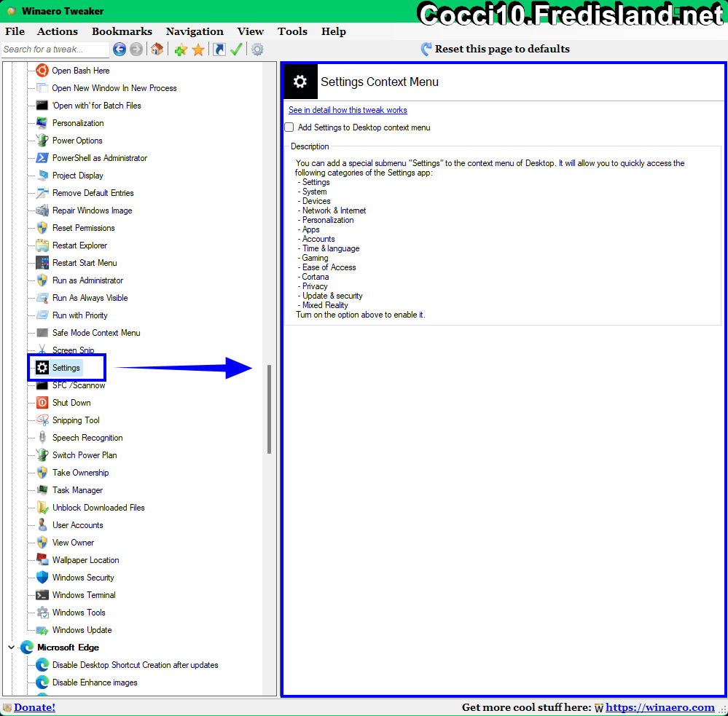Click the User Accounts person icon
This screenshot has height=716, width=728.
coord(42,525)
